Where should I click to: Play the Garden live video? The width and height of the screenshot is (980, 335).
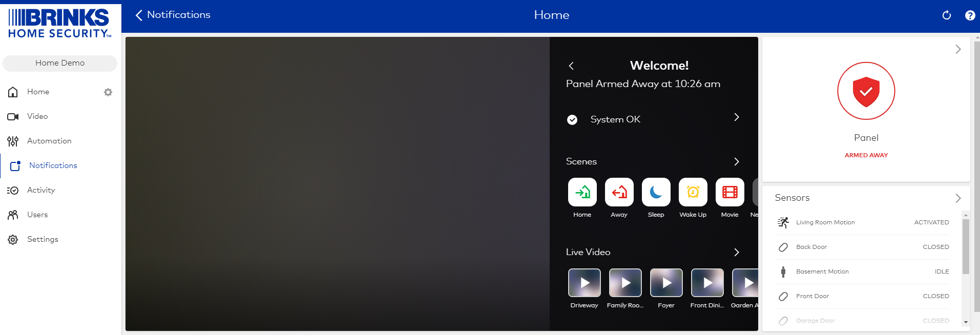pos(745,283)
